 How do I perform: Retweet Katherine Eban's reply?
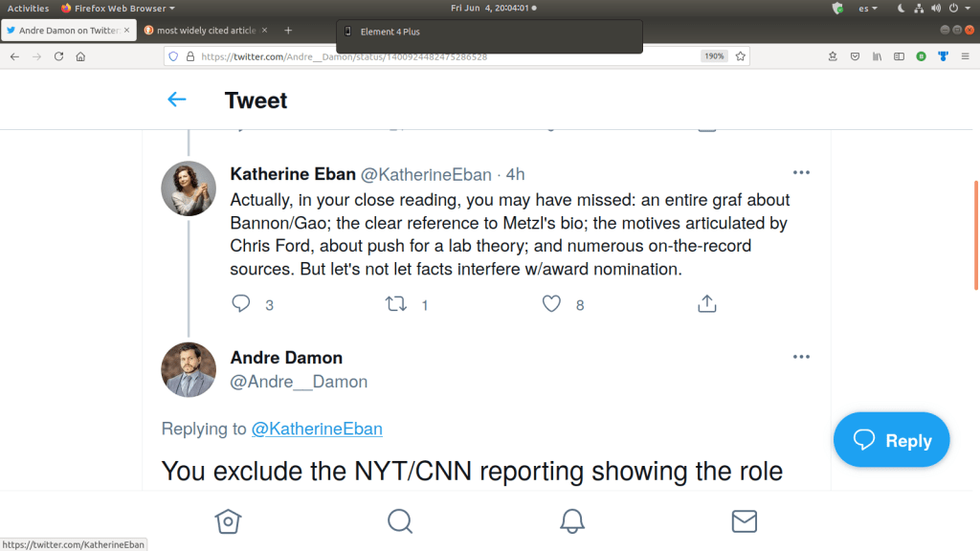click(395, 304)
